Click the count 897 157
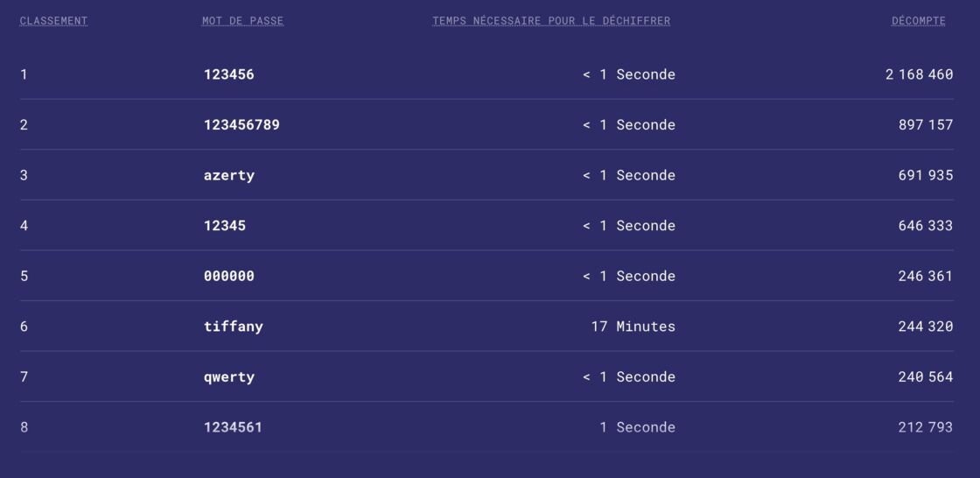980x478 pixels. pyautogui.click(x=926, y=124)
